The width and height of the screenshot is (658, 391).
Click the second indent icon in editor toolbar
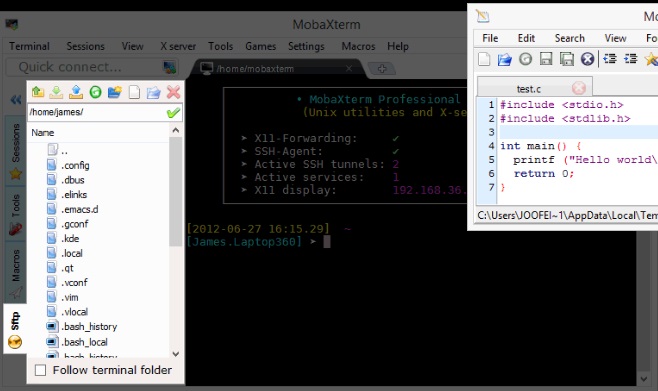pyautogui.click(x=630, y=59)
